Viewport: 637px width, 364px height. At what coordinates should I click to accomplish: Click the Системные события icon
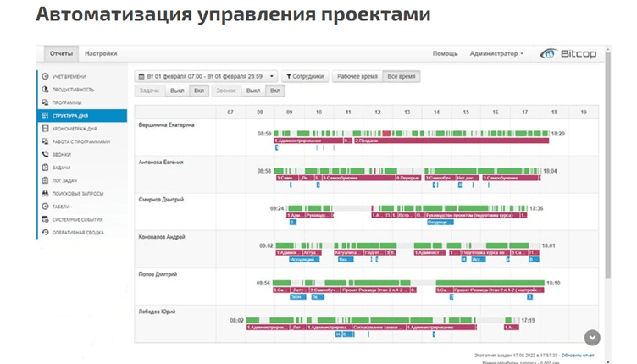click(44, 219)
